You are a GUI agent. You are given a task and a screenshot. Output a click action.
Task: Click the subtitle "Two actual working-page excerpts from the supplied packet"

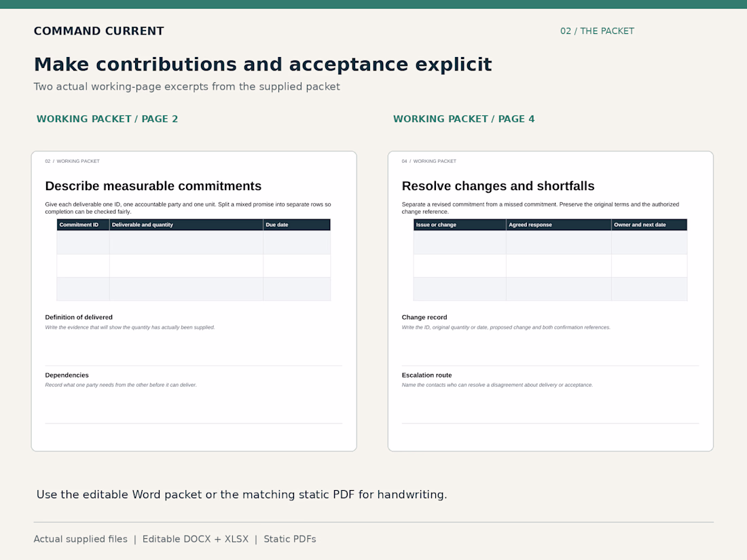[x=187, y=87]
